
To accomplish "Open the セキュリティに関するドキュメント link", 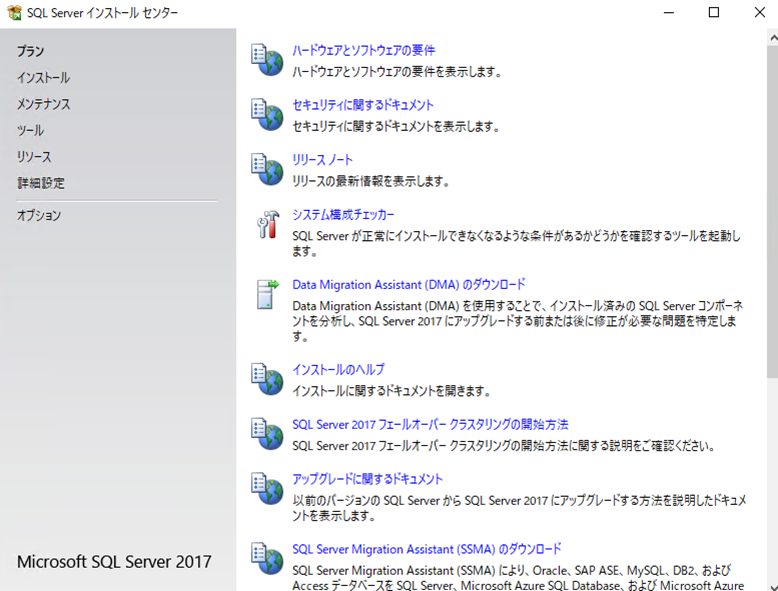I will coord(363,105).
